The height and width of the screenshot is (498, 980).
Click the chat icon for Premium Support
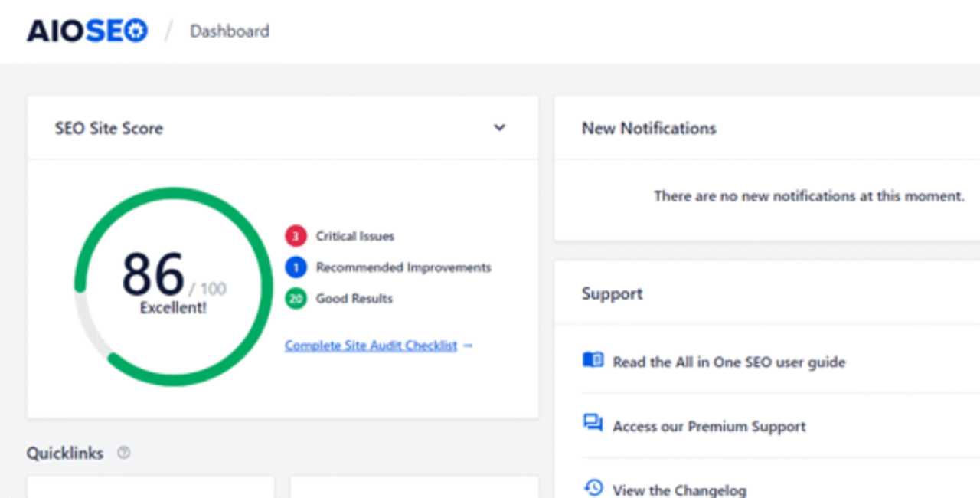[x=593, y=424]
